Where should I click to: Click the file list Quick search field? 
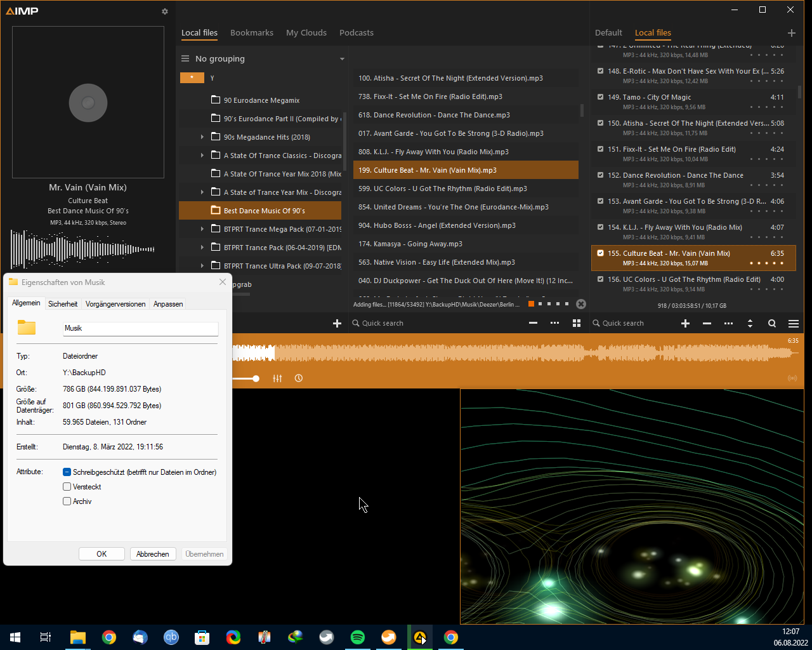[438, 323]
